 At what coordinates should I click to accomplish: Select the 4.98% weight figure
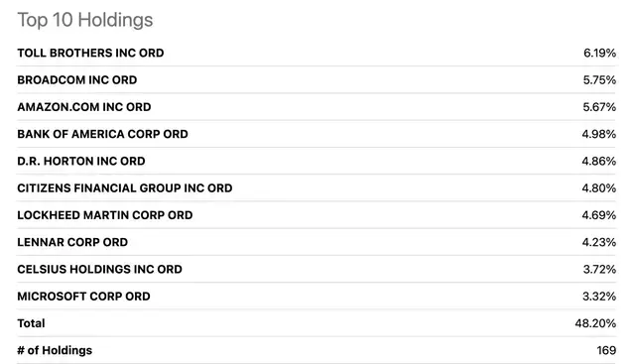click(599, 134)
